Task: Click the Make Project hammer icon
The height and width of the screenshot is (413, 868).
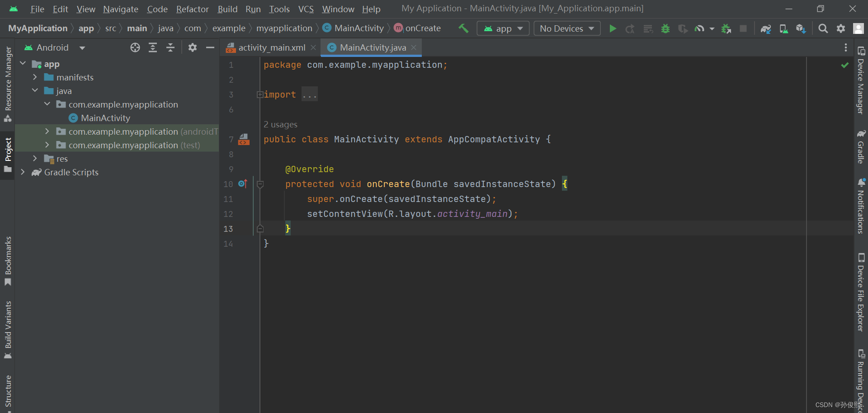Action: tap(463, 28)
